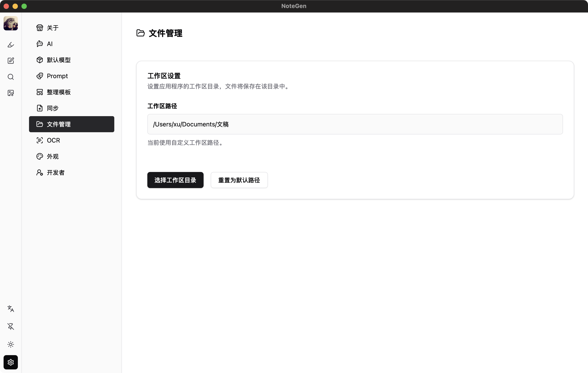This screenshot has height=373, width=588.
Task: Go to 默认模型 settings
Action: click(71, 60)
